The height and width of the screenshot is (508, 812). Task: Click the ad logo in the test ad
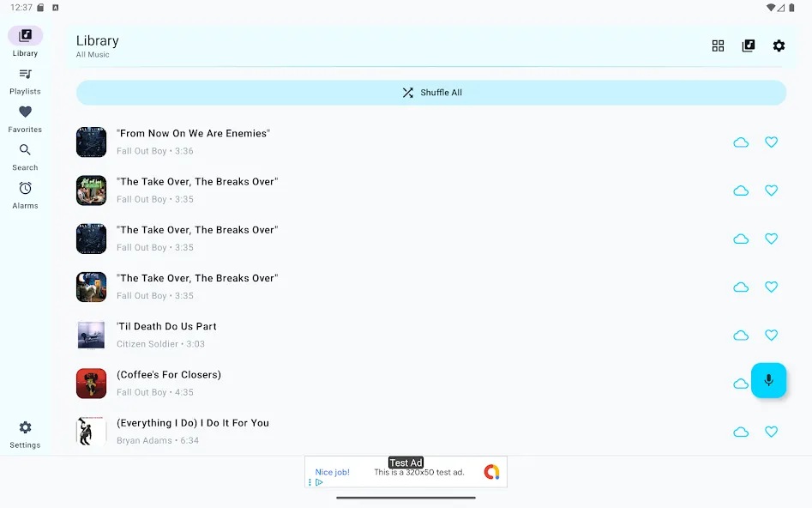491,472
